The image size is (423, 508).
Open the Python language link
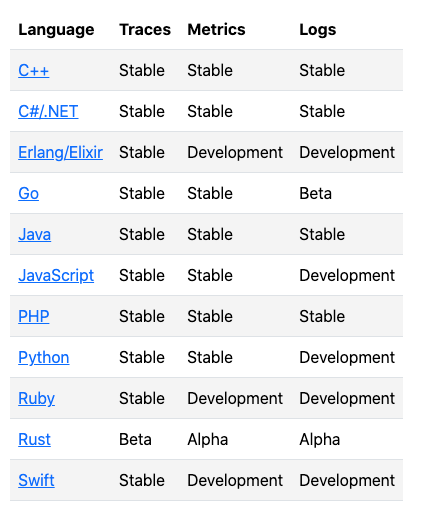pos(44,357)
